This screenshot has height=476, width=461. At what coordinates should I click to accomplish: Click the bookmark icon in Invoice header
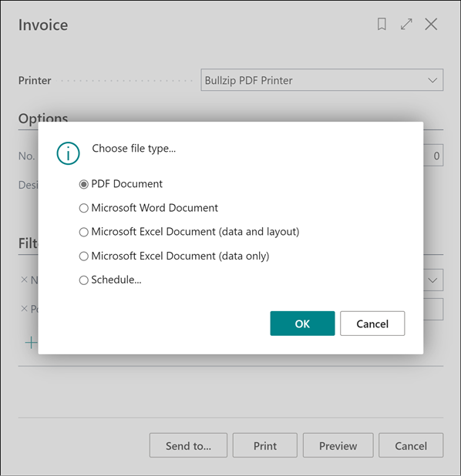[x=382, y=25]
